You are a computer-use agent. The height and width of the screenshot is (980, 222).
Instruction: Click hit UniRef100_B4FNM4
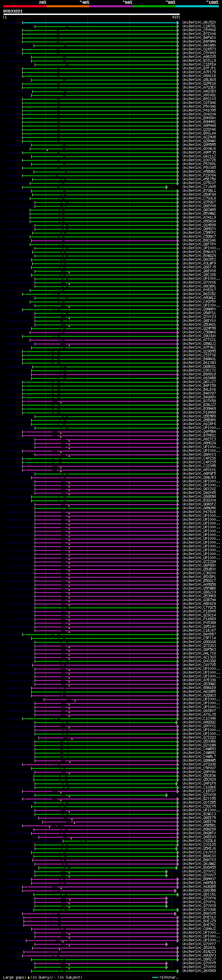pyautogui.click(x=199, y=41)
